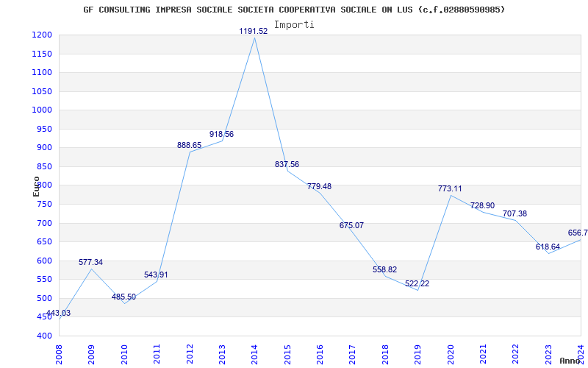Click the 2008 x-axis year label

[x=60, y=354]
